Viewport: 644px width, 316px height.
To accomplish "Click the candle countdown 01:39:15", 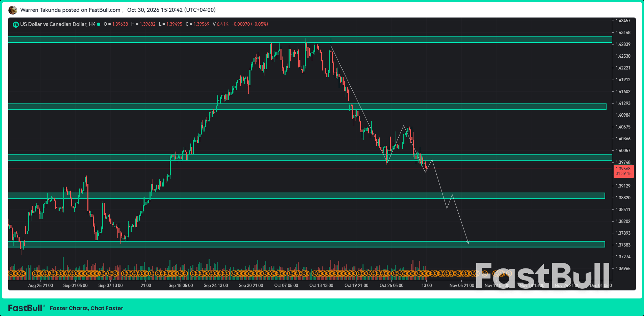I will pos(623,174).
